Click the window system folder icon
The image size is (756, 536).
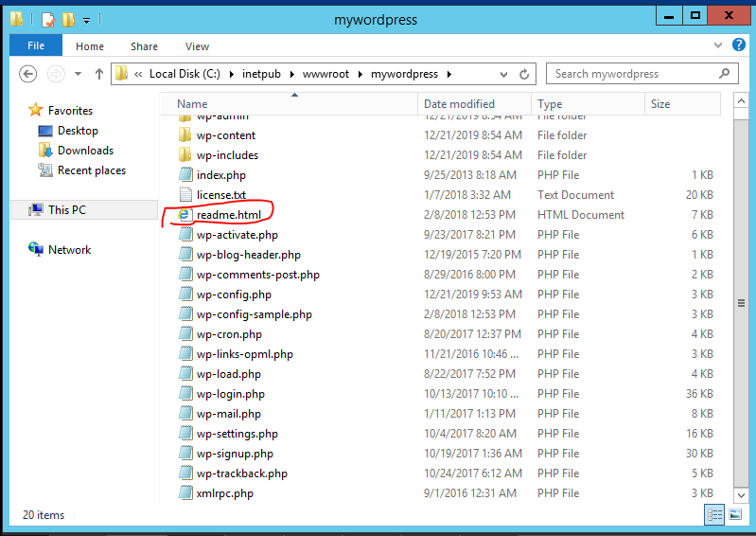pos(17,19)
